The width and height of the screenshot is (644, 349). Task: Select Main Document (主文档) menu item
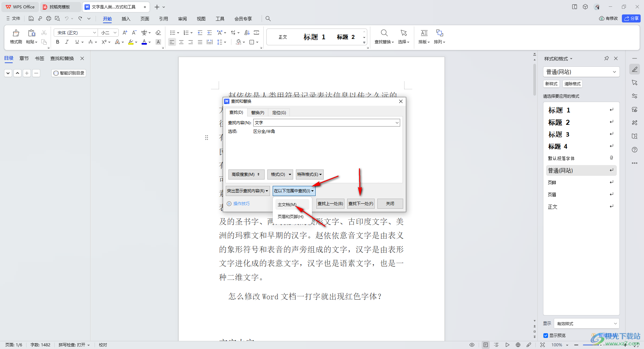point(292,205)
